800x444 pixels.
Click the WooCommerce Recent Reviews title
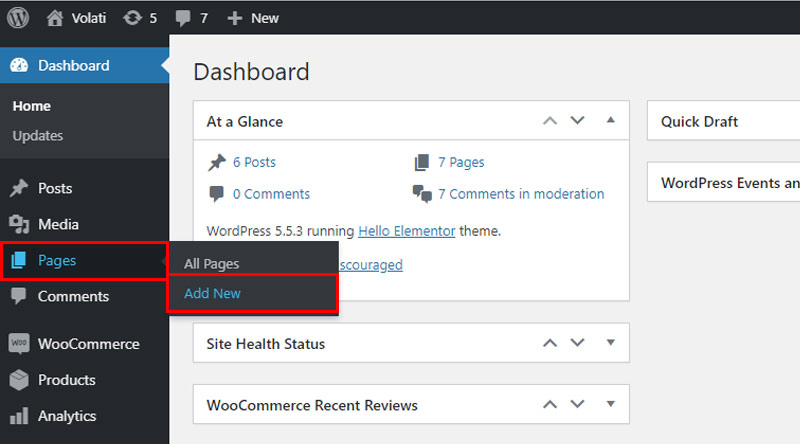[x=312, y=405]
